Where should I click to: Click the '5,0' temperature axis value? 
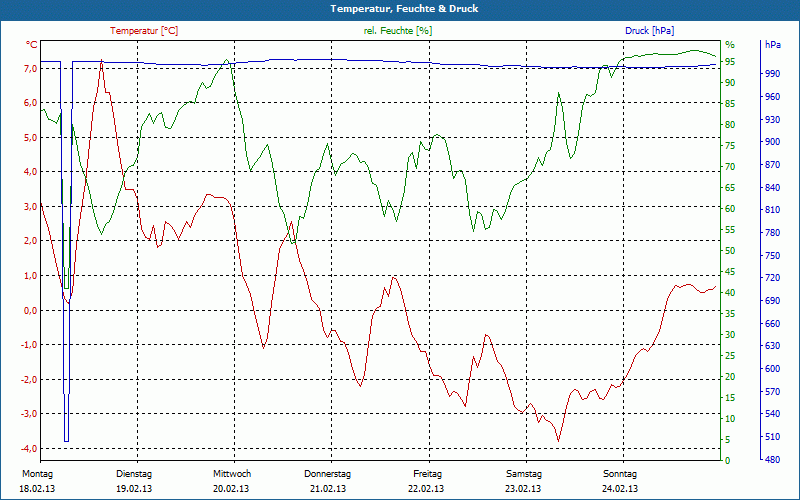31,137
